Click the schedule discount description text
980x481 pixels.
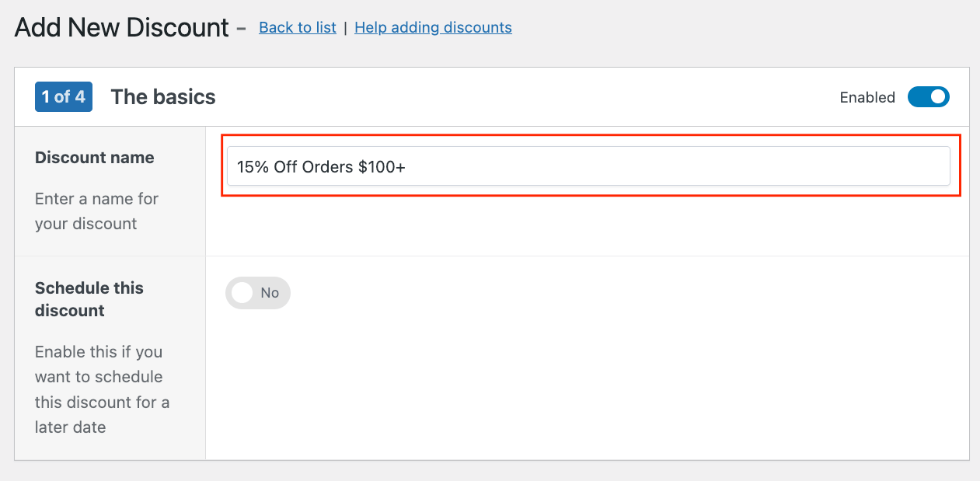pyautogui.click(x=102, y=389)
